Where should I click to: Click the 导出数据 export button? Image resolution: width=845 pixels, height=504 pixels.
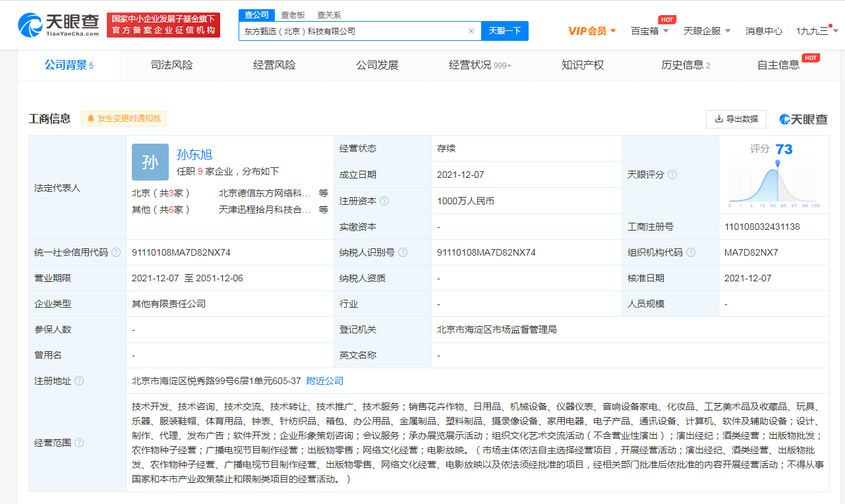click(736, 119)
